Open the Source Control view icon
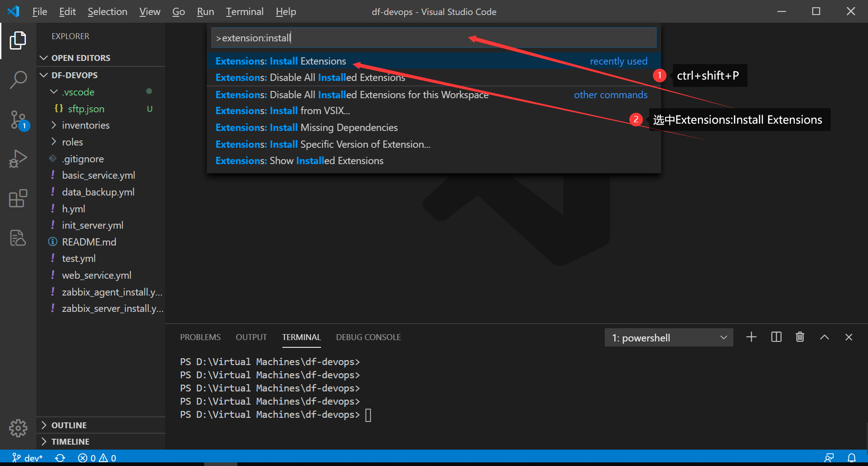 18,119
